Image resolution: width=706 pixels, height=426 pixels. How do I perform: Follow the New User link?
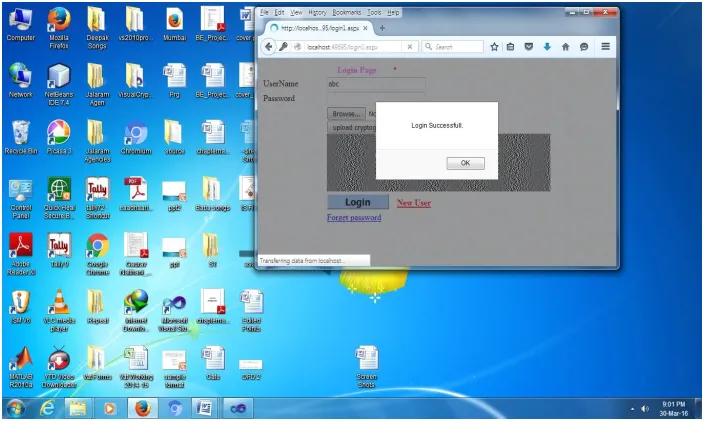coord(414,203)
